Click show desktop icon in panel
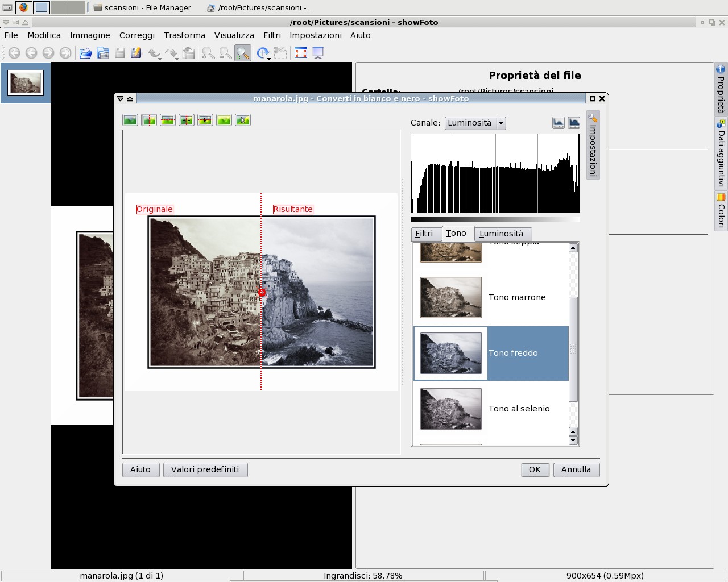Screen dimensions: 728x582 [7, 7]
